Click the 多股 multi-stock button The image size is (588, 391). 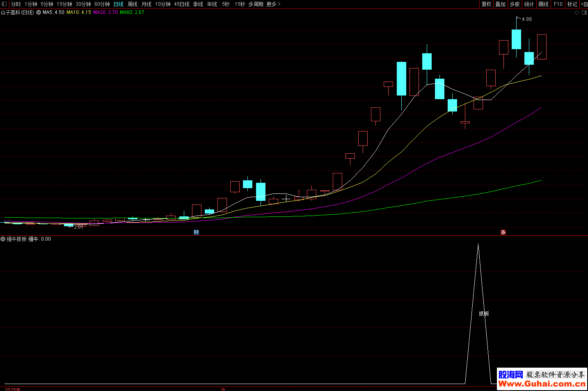[x=515, y=4]
